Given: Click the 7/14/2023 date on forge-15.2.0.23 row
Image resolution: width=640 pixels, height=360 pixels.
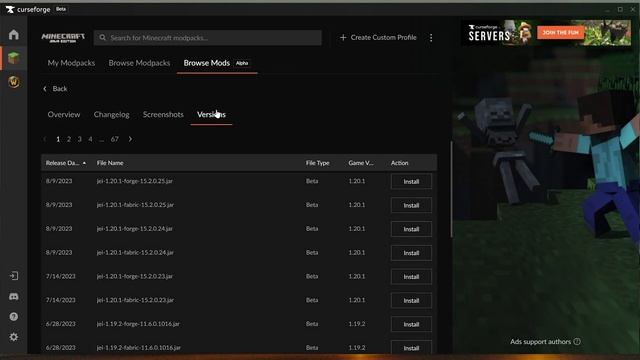Looking at the screenshot, I should [60, 276].
